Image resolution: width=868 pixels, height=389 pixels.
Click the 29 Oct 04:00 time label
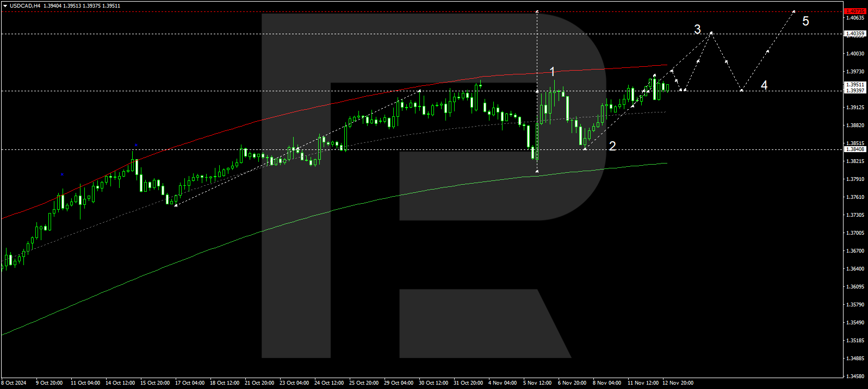pos(399,383)
